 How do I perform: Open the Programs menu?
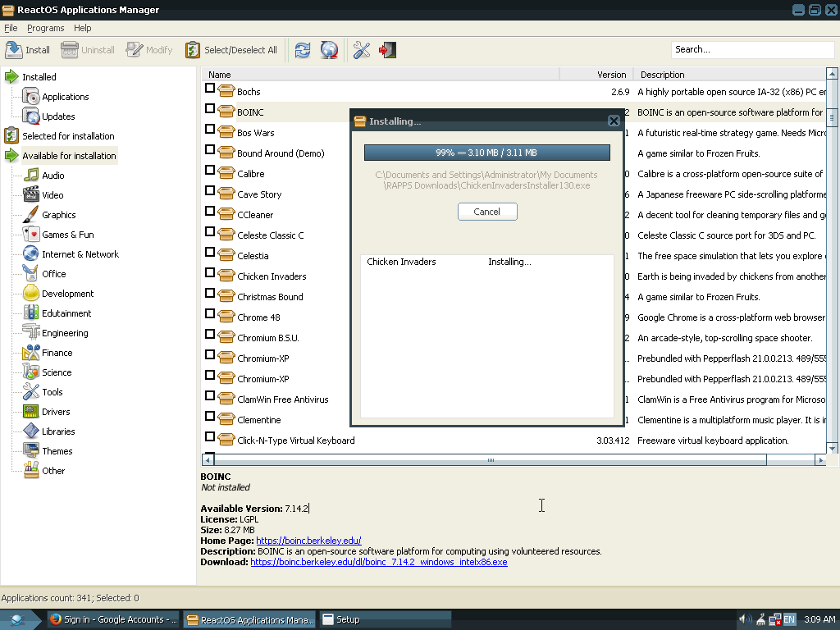46,28
